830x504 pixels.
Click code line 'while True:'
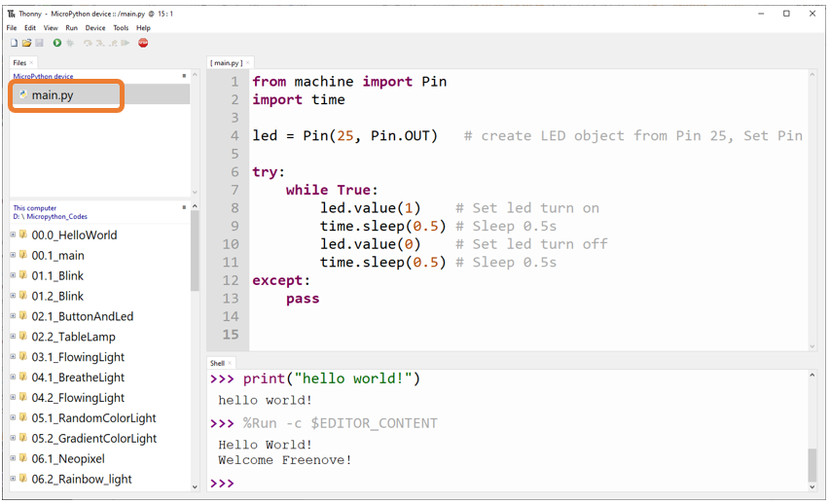coord(332,190)
